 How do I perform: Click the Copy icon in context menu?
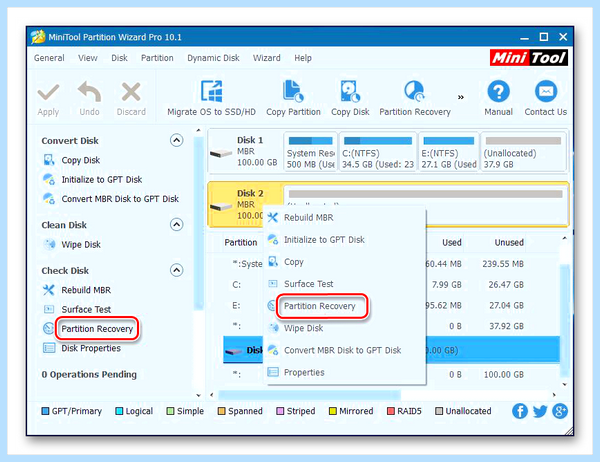click(x=273, y=261)
